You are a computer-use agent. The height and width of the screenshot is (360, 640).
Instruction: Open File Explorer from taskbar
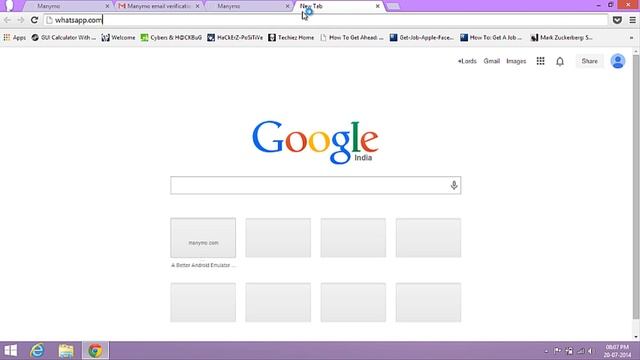(66, 351)
